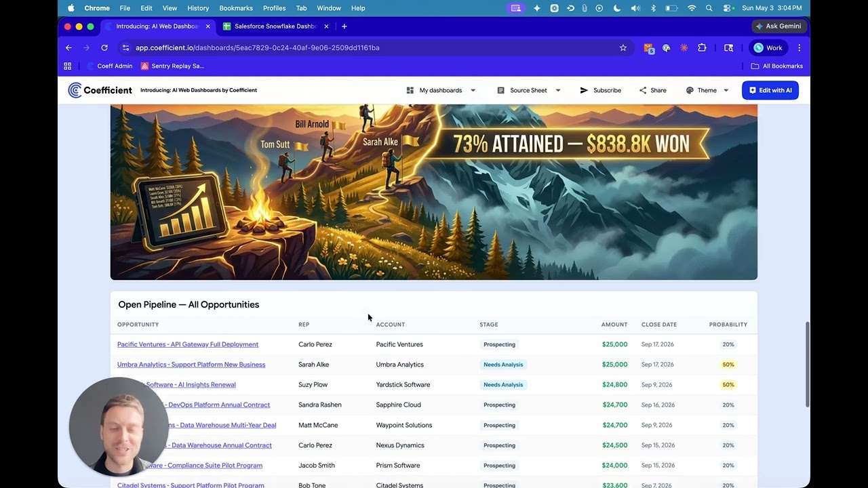Click the Wi-Fi icon in menu bar
The image size is (868, 488).
pos(692,8)
